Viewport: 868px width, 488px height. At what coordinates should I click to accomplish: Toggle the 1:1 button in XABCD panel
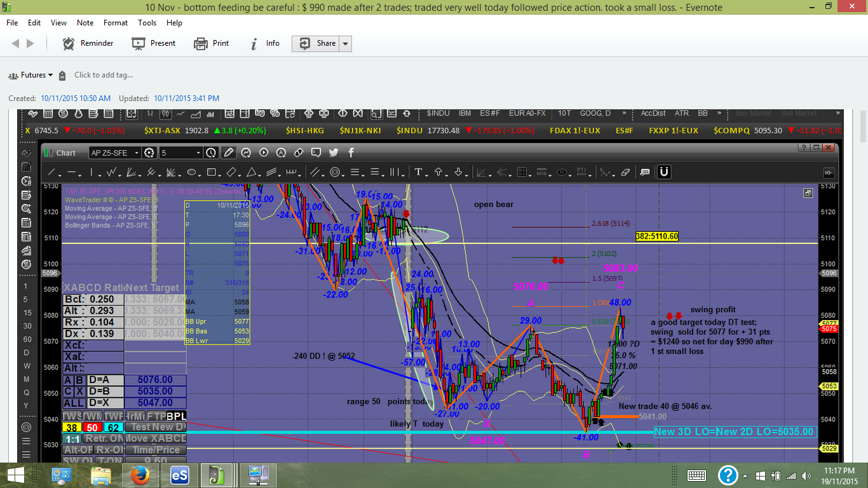coord(72,438)
